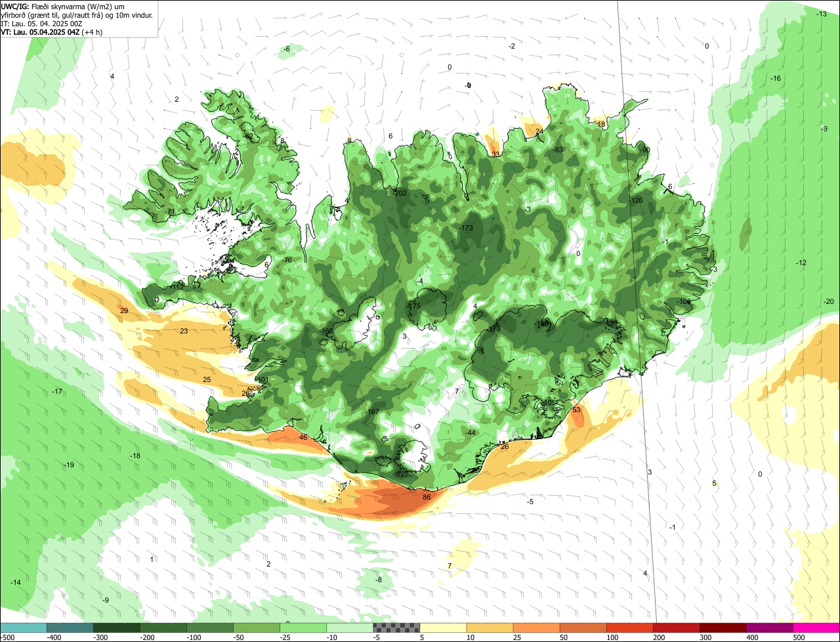Click the legend swatch between 100 and 200

point(629,628)
